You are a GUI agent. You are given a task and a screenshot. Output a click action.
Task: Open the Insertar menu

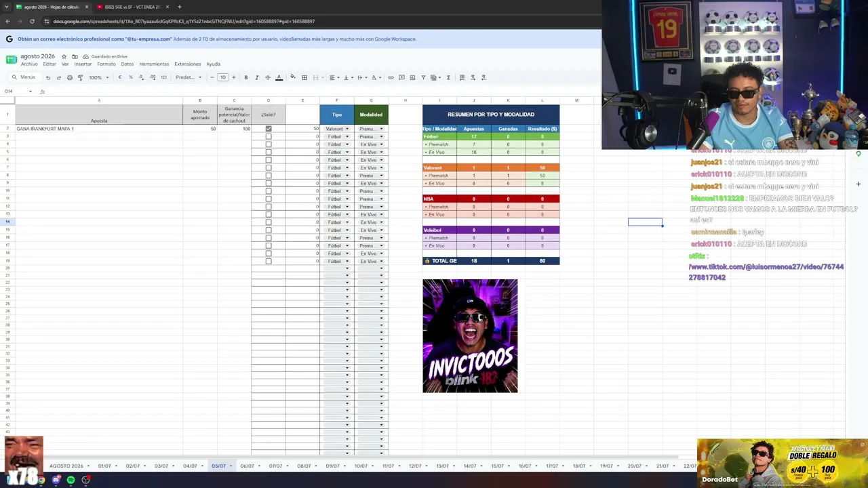pyautogui.click(x=83, y=64)
